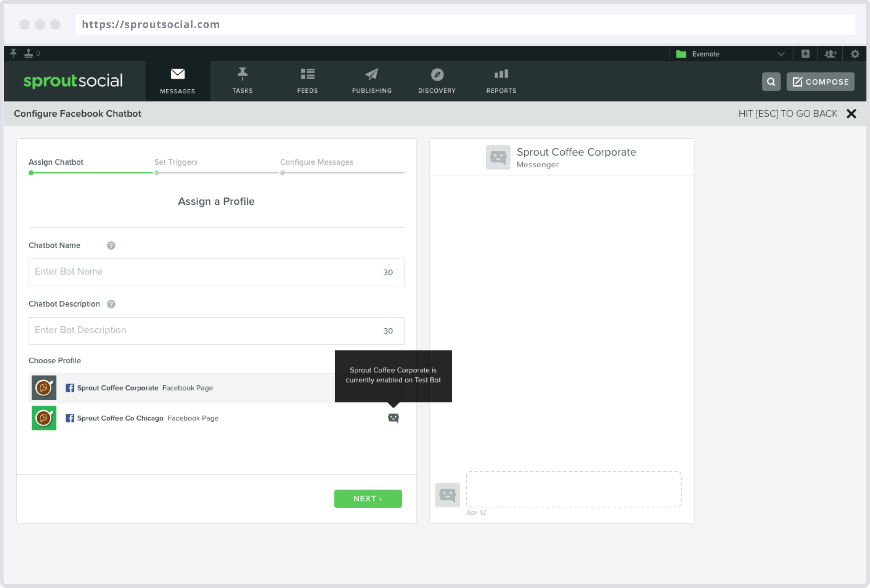Open the Discovery tab
Screen dimensions: 870x588
click(x=437, y=81)
